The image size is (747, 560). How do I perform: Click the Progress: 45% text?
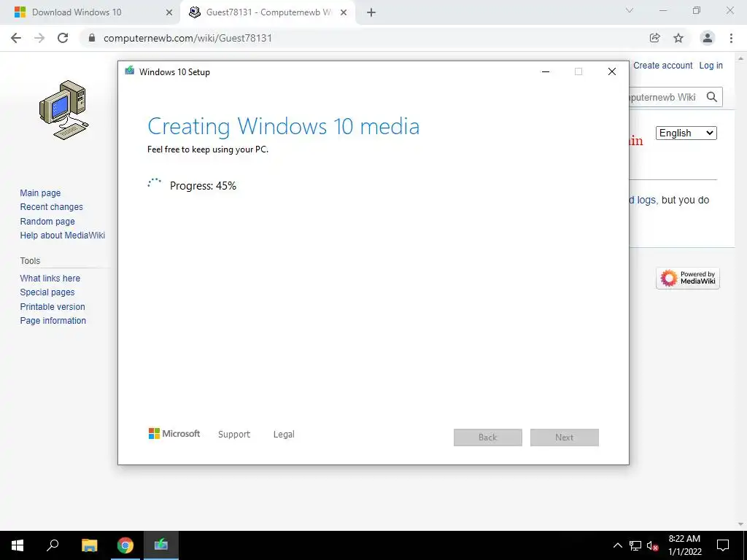pyautogui.click(x=203, y=186)
